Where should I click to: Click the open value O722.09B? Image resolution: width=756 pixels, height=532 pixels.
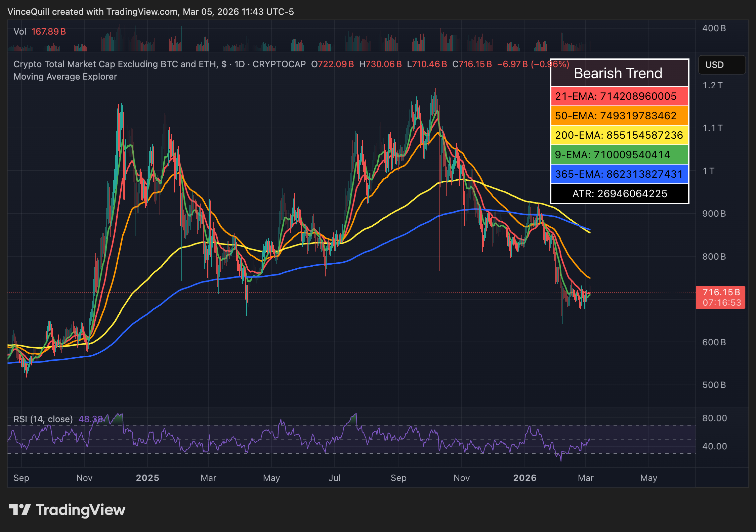(x=332, y=64)
